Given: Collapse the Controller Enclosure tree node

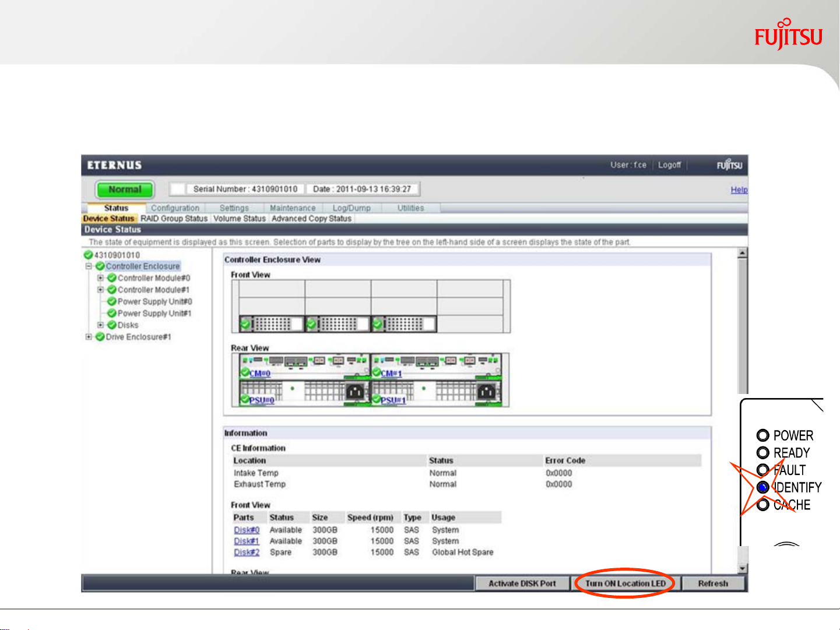Looking at the screenshot, I should tap(89, 266).
